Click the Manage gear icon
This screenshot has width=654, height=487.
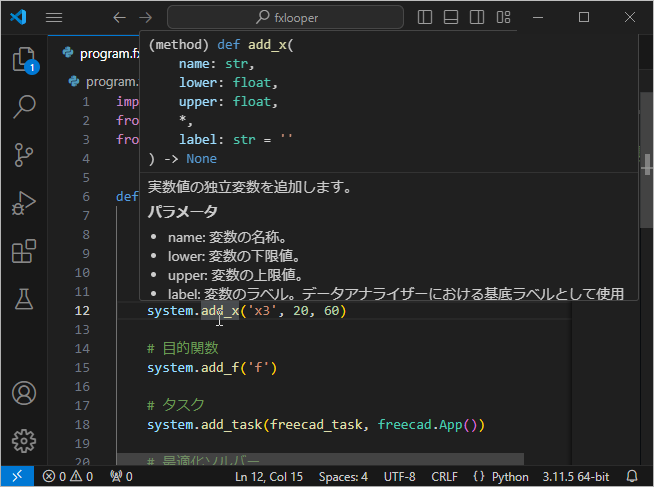pyautogui.click(x=23, y=440)
